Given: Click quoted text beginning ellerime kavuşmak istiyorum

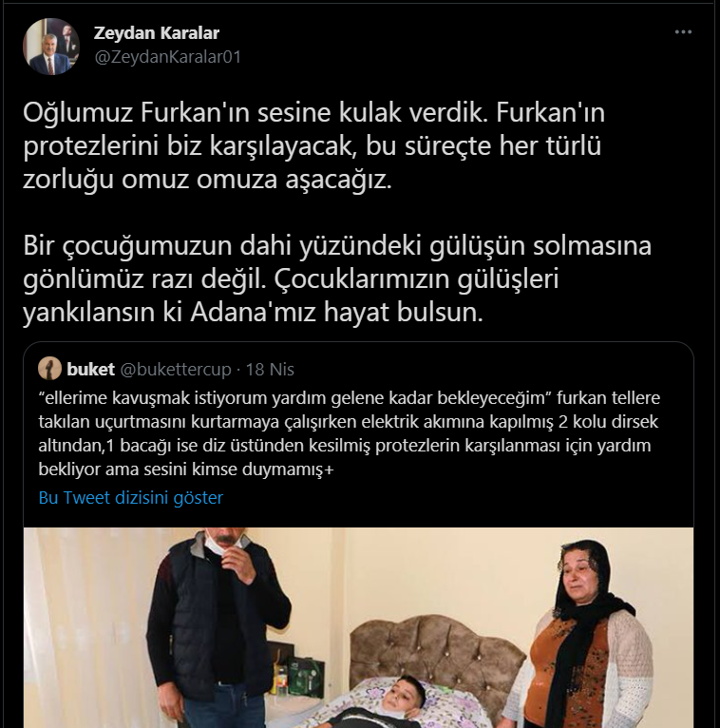Looking at the screenshot, I should pyautogui.click(x=350, y=433).
